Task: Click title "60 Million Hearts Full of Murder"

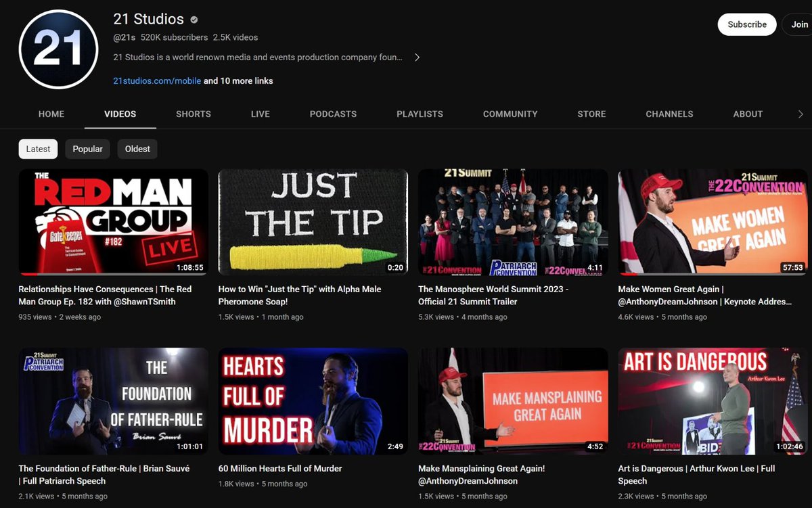Action: pyautogui.click(x=280, y=468)
